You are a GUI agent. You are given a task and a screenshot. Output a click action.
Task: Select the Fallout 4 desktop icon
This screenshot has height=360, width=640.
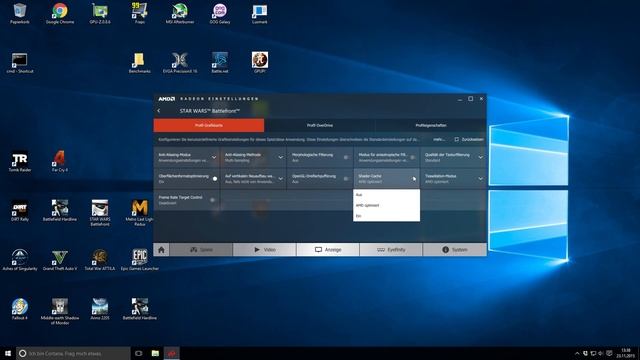20,309
